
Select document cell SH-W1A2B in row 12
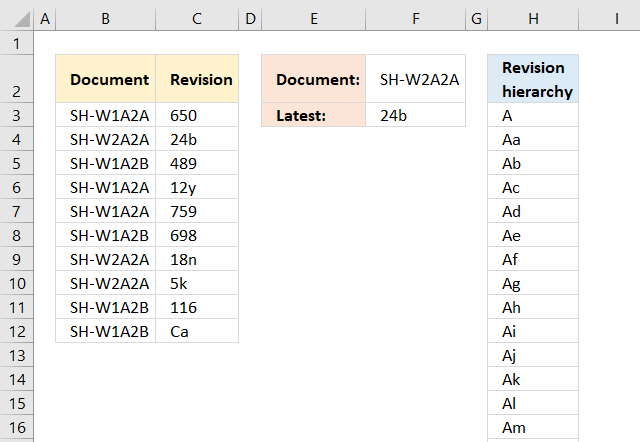pyautogui.click(x=105, y=331)
